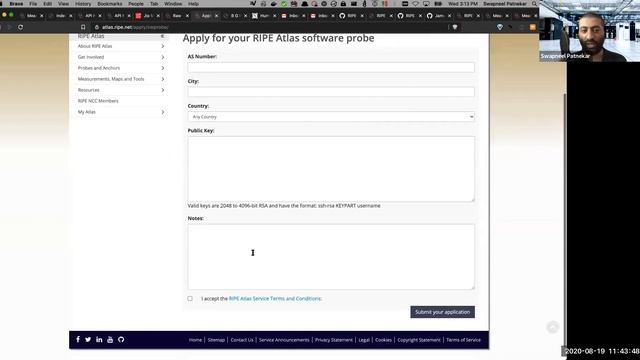Screen dimensions: 640x360
Task: Open the GitHub footer icon
Action: tap(121, 340)
